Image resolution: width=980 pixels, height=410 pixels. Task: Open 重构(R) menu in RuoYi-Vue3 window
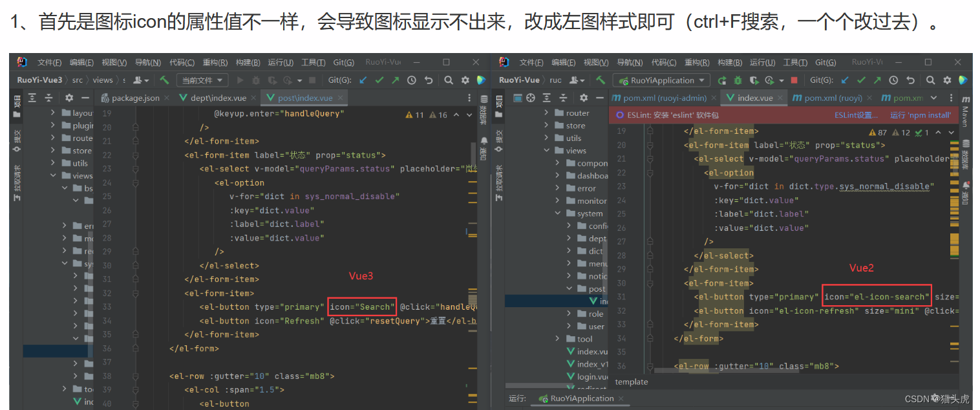215,63
